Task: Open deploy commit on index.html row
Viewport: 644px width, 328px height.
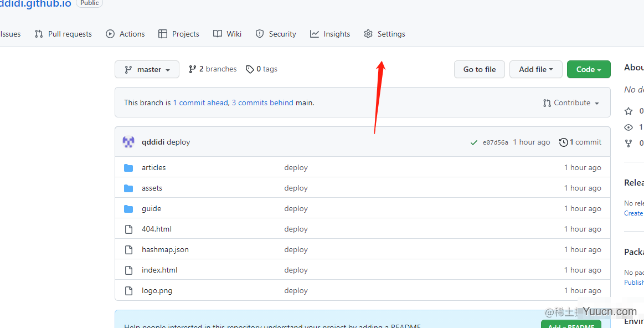Action: coord(296,270)
